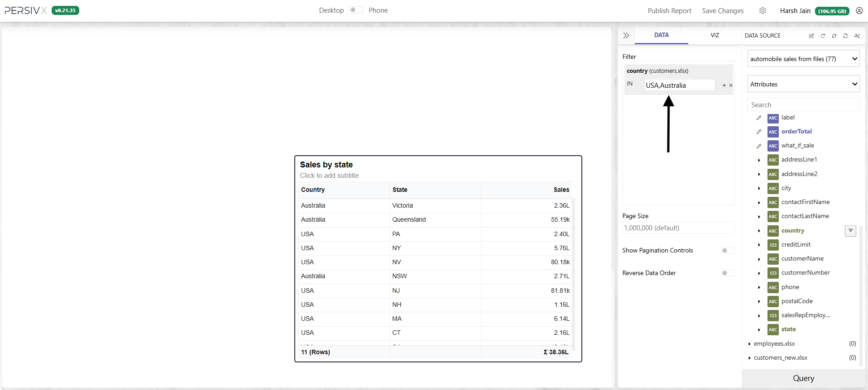Expand the employees.xlsx file node

click(750, 344)
